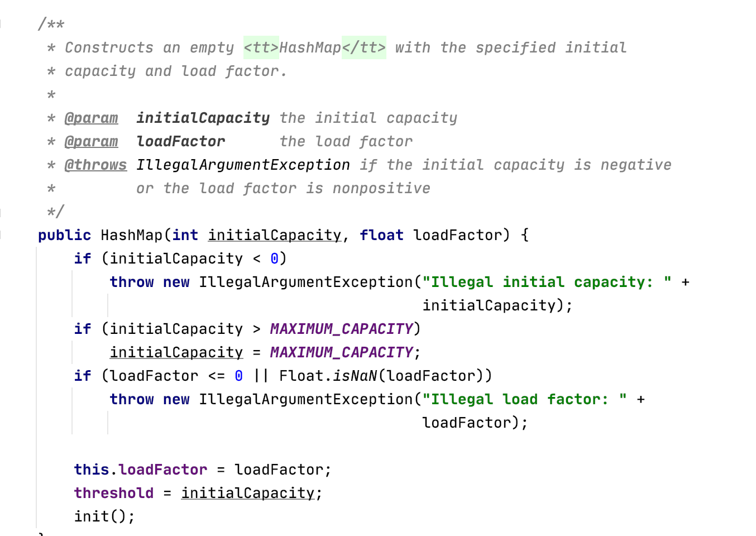Image resolution: width=756 pixels, height=536 pixels.
Task: Click the opening <tt> tag in comment
Action: click(261, 48)
